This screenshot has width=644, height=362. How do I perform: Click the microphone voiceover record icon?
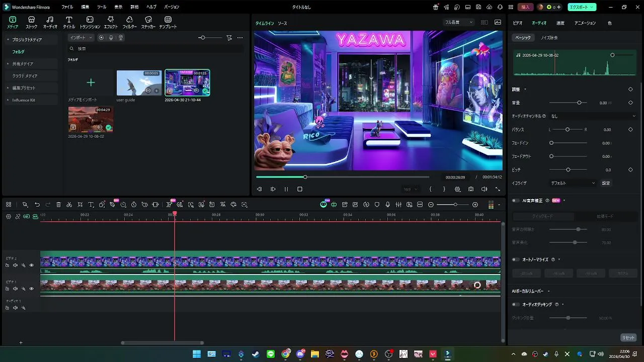tap(387, 205)
